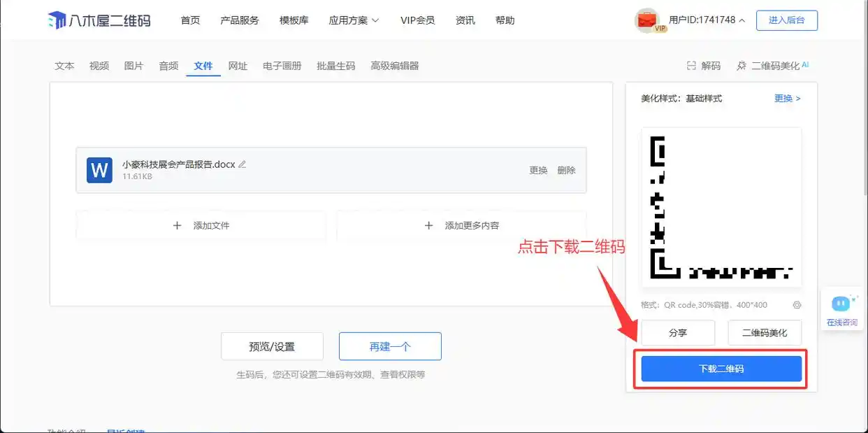The height and width of the screenshot is (433, 868).
Task: Click the 分享 button
Action: point(678,333)
